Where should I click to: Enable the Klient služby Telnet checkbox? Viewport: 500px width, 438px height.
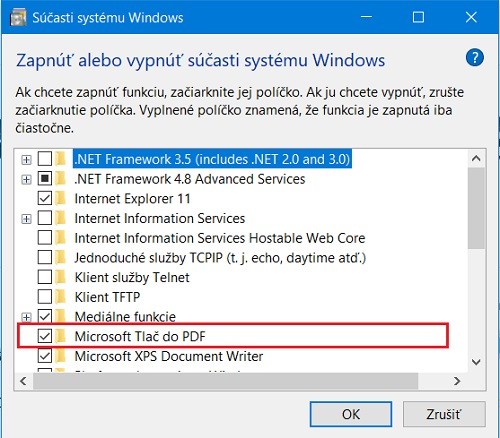point(45,277)
